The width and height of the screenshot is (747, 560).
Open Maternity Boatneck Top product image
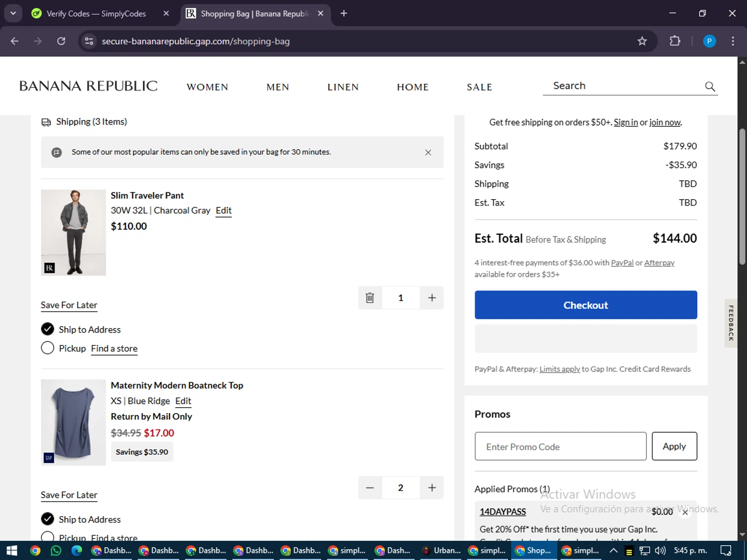pyautogui.click(x=73, y=423)
